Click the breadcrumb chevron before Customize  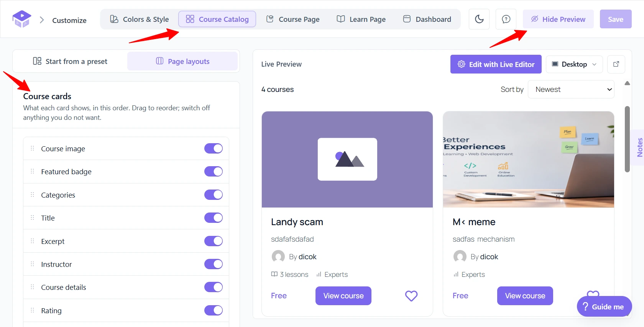click(x=42, y=20)
